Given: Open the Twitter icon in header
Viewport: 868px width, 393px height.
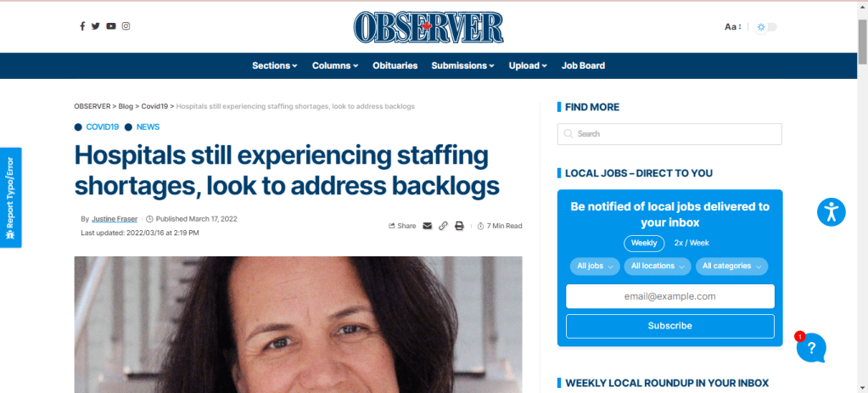Looking at the screenshot, I should click(x=96, y=26).
